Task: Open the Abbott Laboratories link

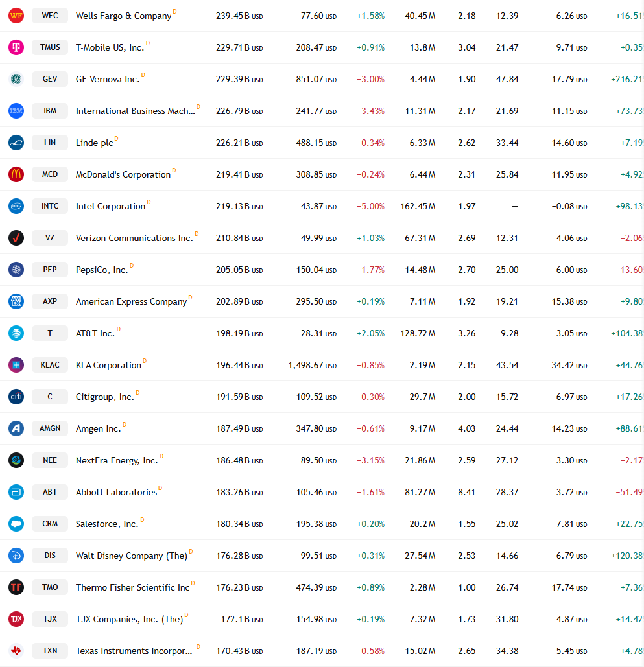Action: [116, 492]
